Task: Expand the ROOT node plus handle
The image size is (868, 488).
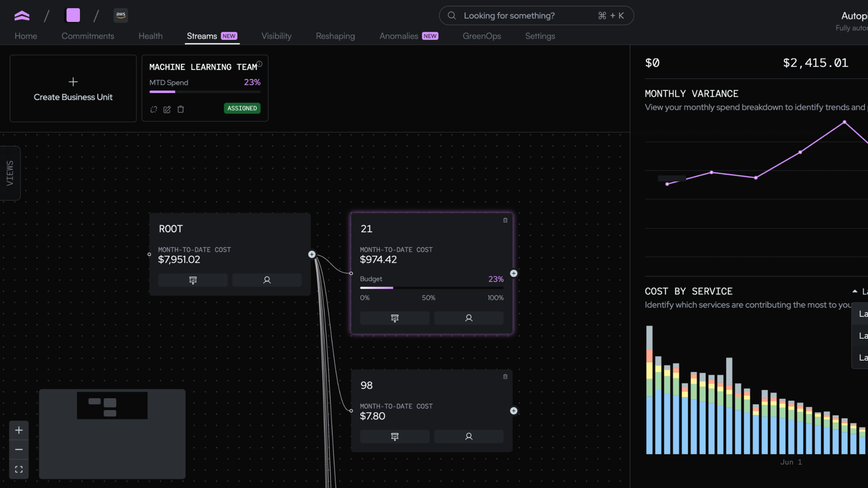Action: click(312, 254)
